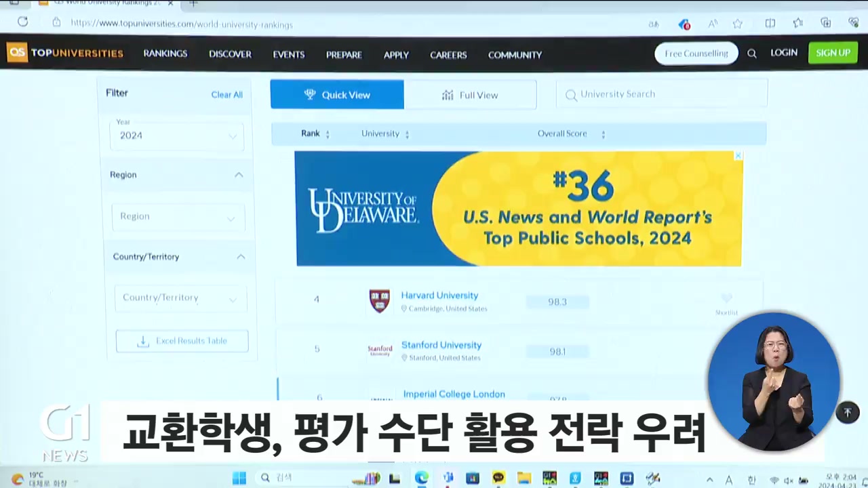Viewport: 868px width, 488px height.
Task: Open the Region select dropdown
Action: [178, 217]
